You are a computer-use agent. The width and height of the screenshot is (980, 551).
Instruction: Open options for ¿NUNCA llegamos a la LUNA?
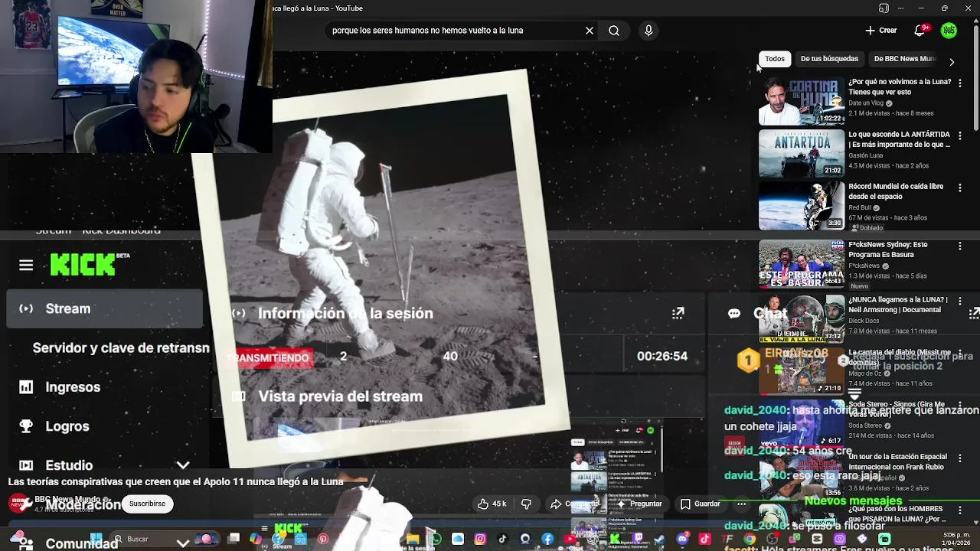[960, 301]
